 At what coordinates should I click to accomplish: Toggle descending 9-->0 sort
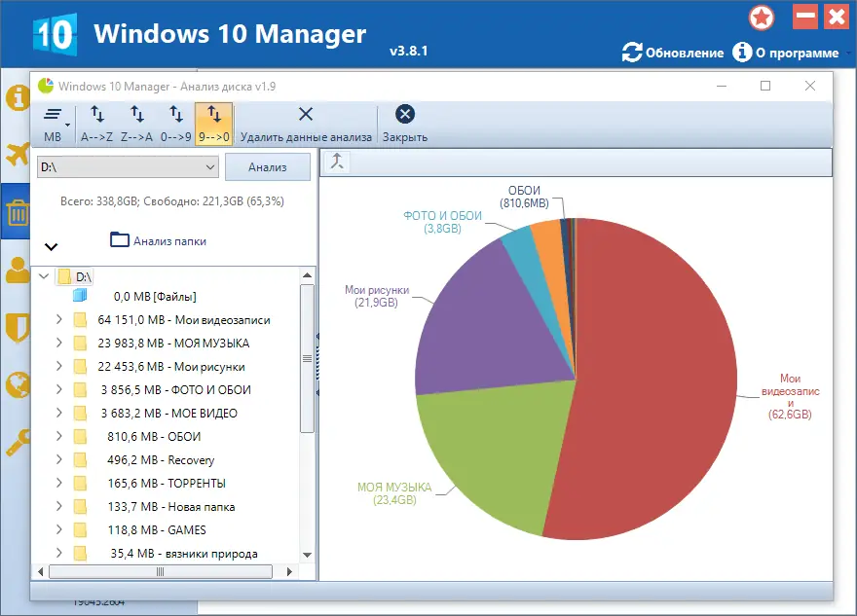213,124
